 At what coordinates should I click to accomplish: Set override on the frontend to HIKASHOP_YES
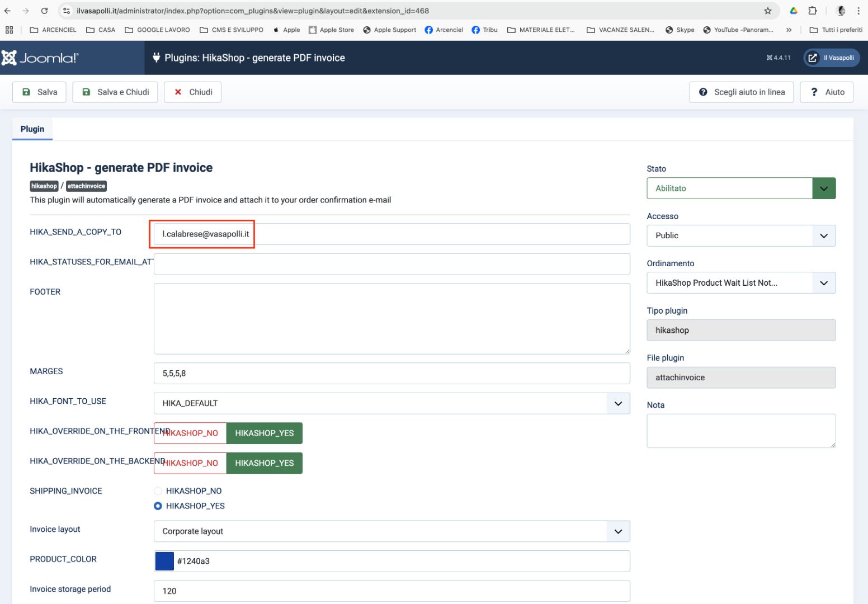click(265, 433)
